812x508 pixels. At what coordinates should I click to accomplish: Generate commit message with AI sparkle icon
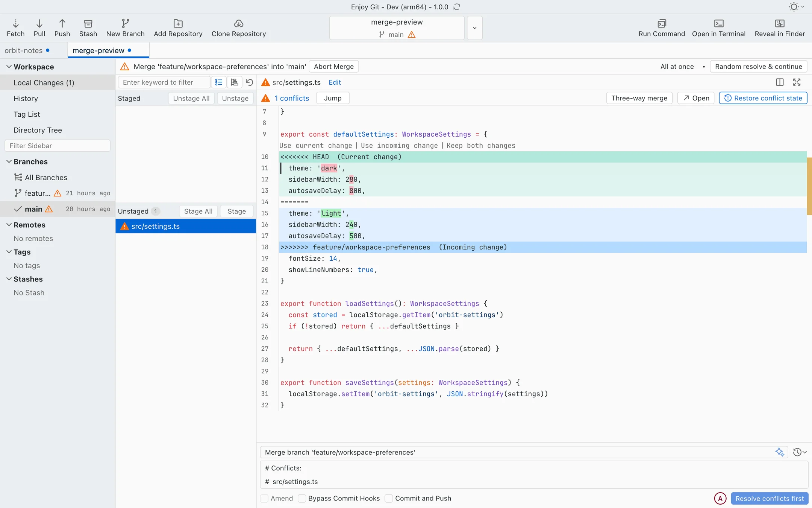coord(780,452)
